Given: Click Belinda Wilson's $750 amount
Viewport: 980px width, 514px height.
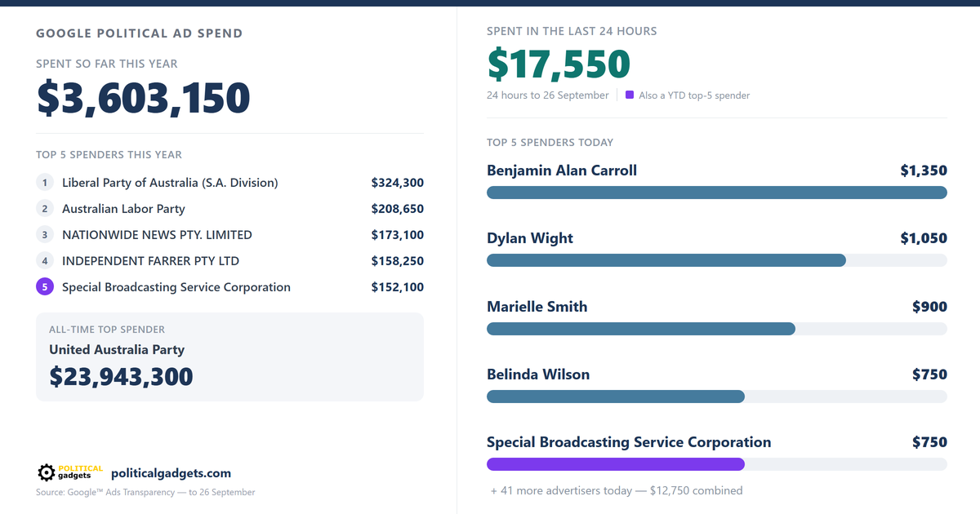Looking at the screenshot, I should [x=929, y=374].
